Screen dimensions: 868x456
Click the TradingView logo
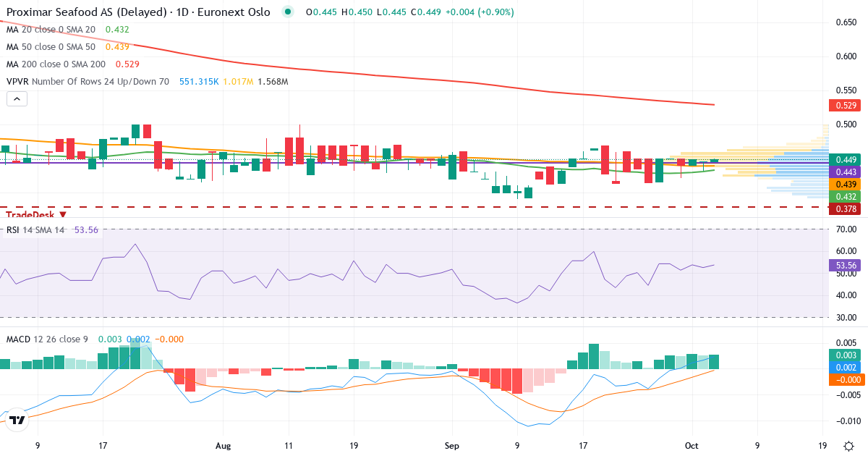coord(18,419)
